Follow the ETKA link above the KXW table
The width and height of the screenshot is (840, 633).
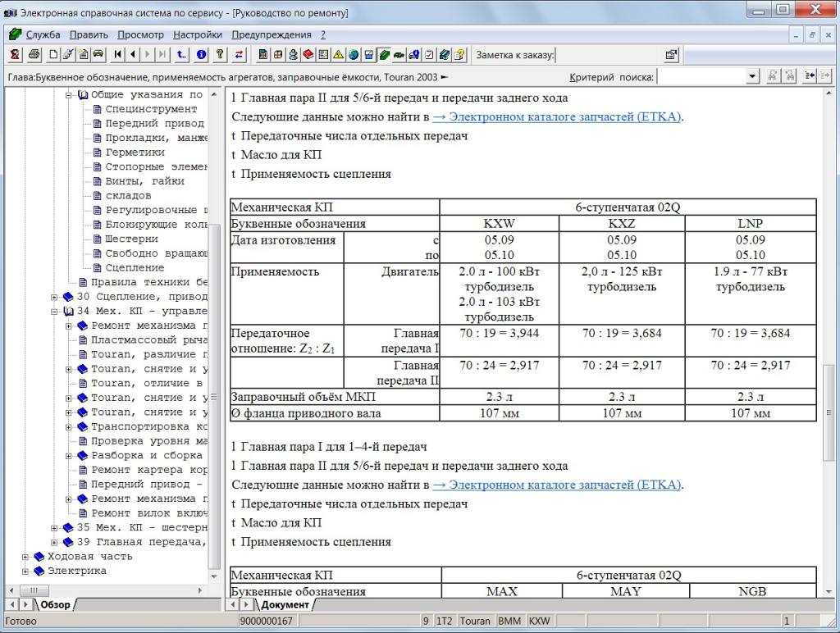[557, 116]
